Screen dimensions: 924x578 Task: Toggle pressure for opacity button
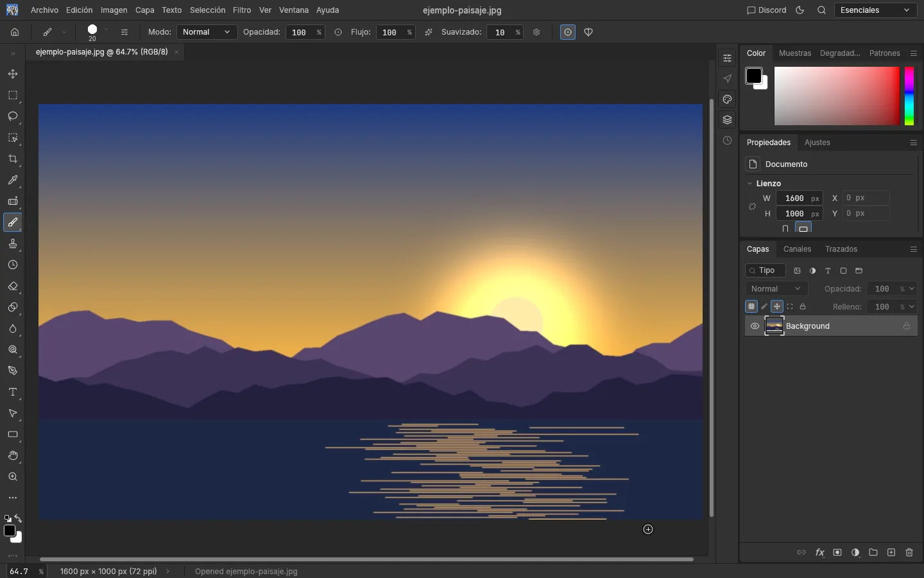[x=338, y=32]
